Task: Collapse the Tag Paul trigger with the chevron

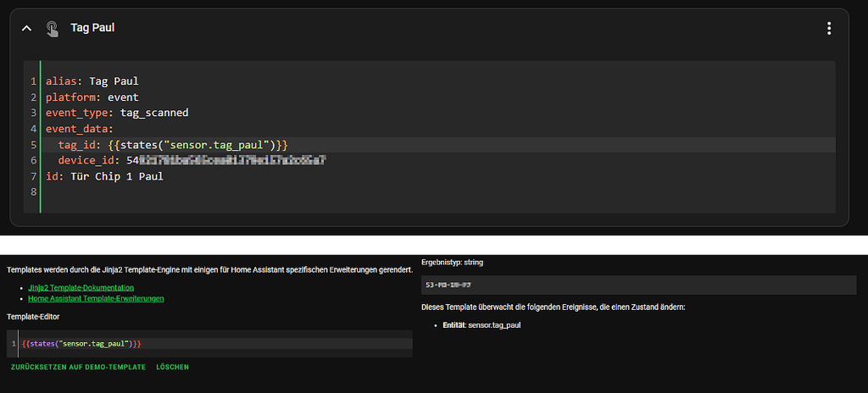Action: pos(27,28)
